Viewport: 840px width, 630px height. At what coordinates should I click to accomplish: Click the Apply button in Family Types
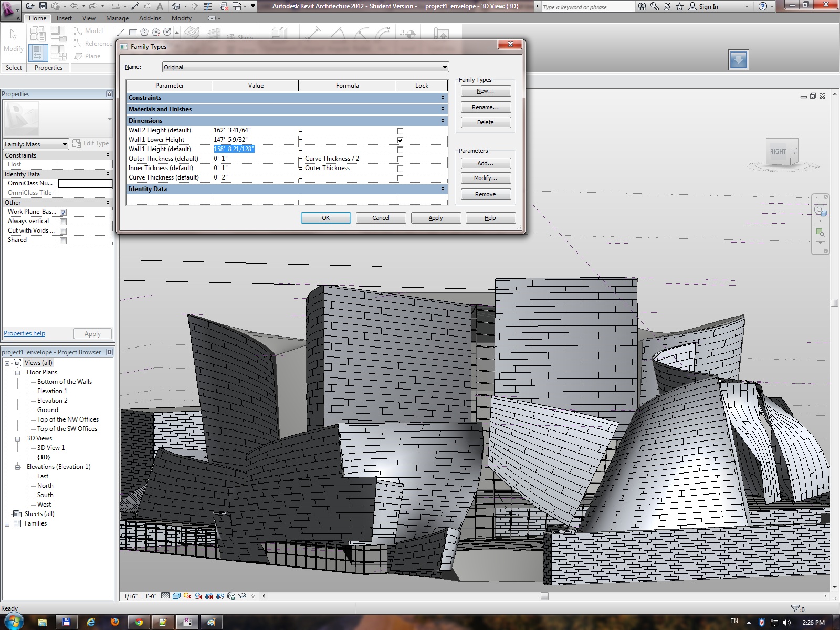435,218
